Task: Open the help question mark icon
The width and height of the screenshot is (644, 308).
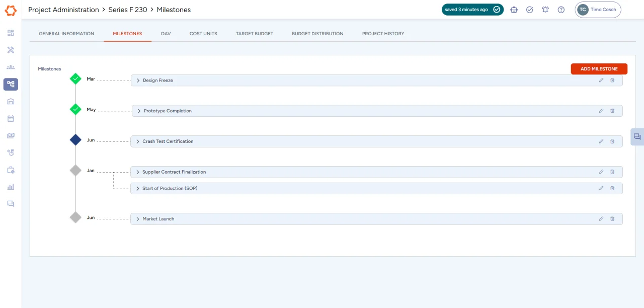Action: point(561,10)
